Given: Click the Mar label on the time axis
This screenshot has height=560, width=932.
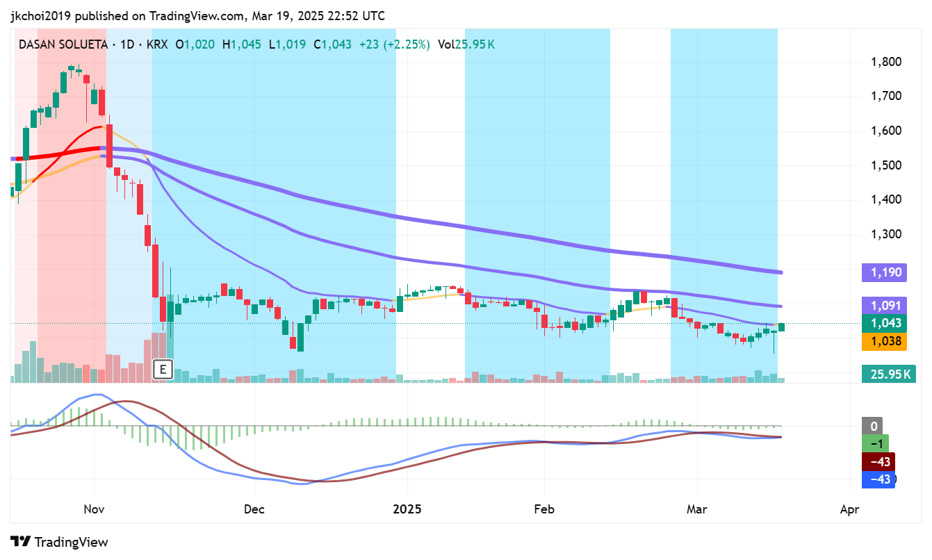Looking at the screenshot, I should click(696, 509).
